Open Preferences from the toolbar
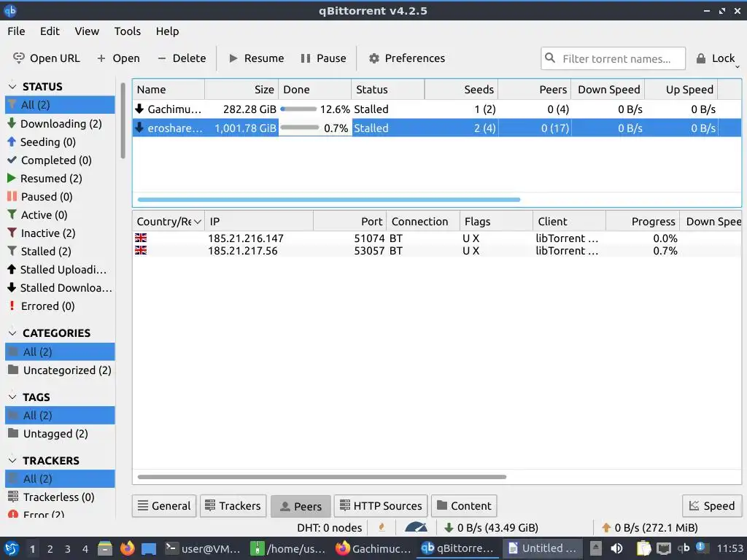 click(407, 58)
